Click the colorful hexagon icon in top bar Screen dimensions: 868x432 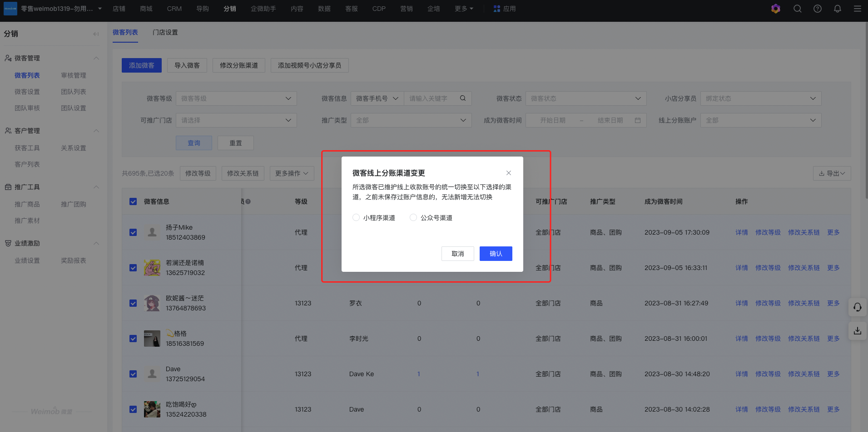click(776, 9)
